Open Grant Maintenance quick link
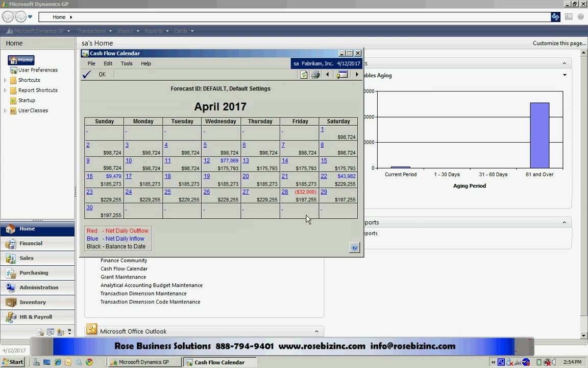 [x=123, y=277]
